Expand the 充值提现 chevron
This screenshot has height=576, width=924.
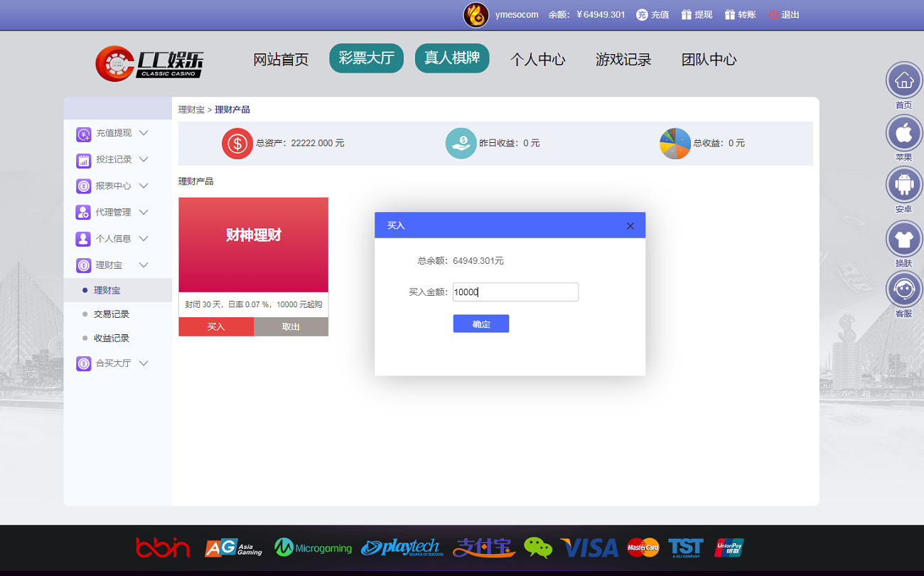[x=144, y=133]
